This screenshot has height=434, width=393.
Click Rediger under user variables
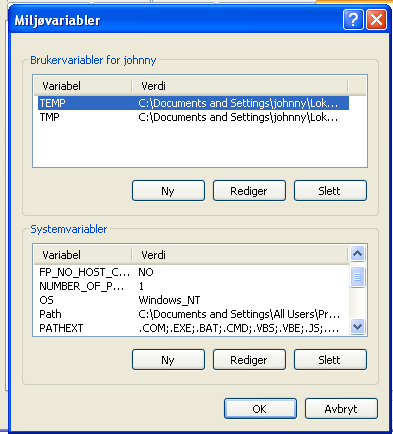(x=249, y=191)
